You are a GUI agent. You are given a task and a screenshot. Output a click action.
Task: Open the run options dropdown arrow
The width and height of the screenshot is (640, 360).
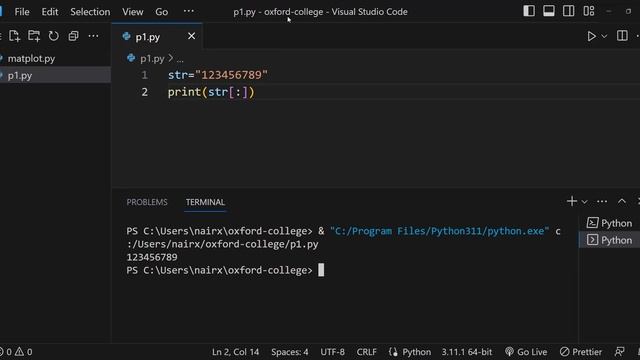(604, 36)
